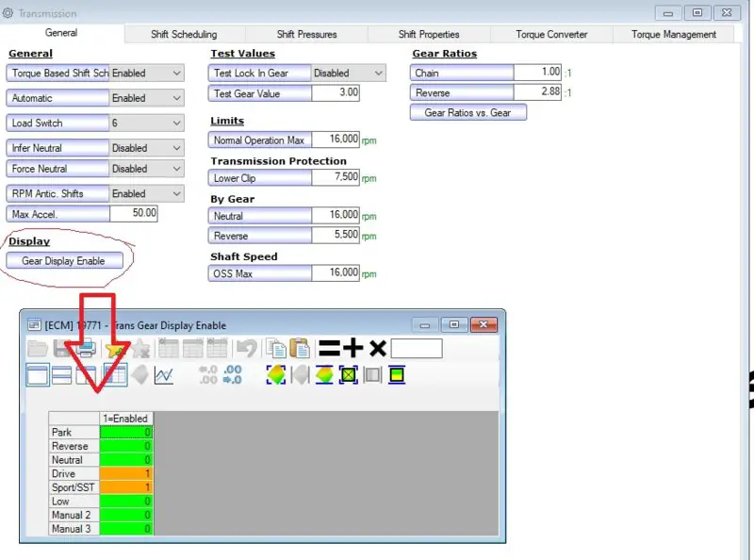
Task: Click the By Gear Neutral rpm field
Action: coord(336,215)
